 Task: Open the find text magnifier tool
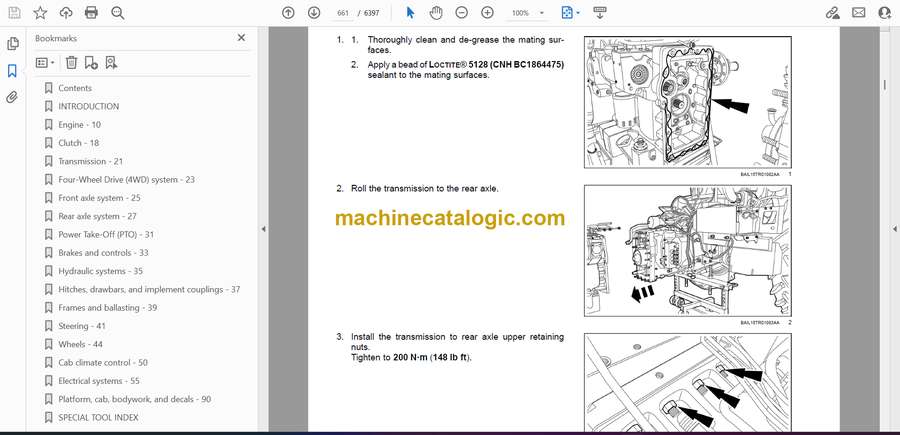(118, 13)
